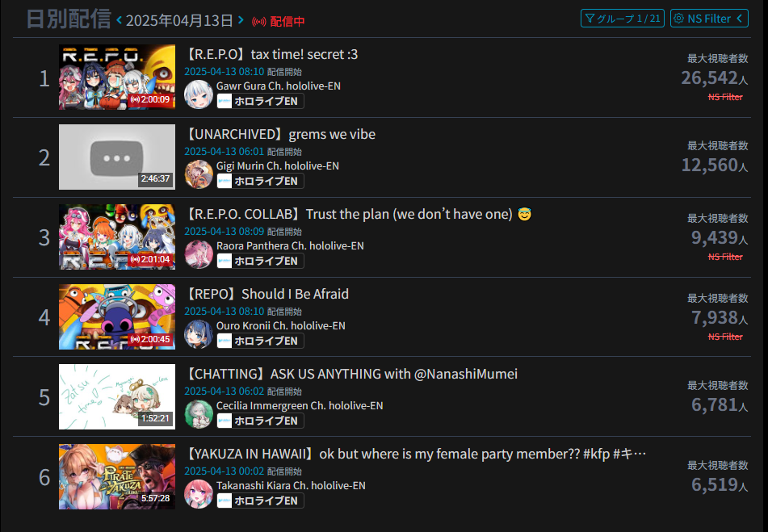
Task: Open Ouro Kronii channel avatar
Action: click(199, 333)
